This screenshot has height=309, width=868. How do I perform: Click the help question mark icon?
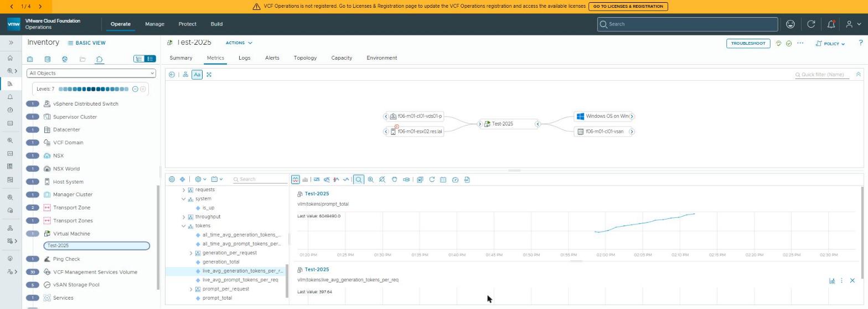click(860, 43)
